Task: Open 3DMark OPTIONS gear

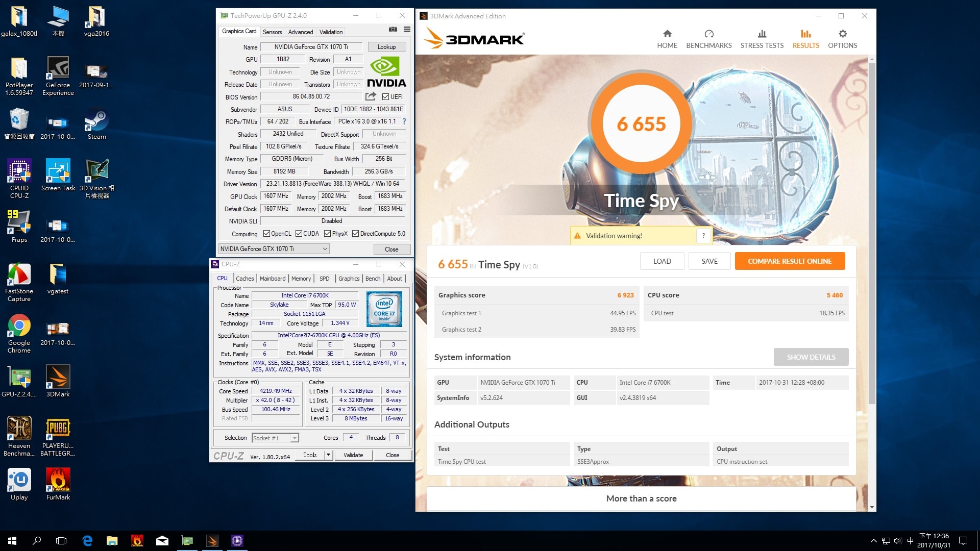Action: [x=843, y=39]
